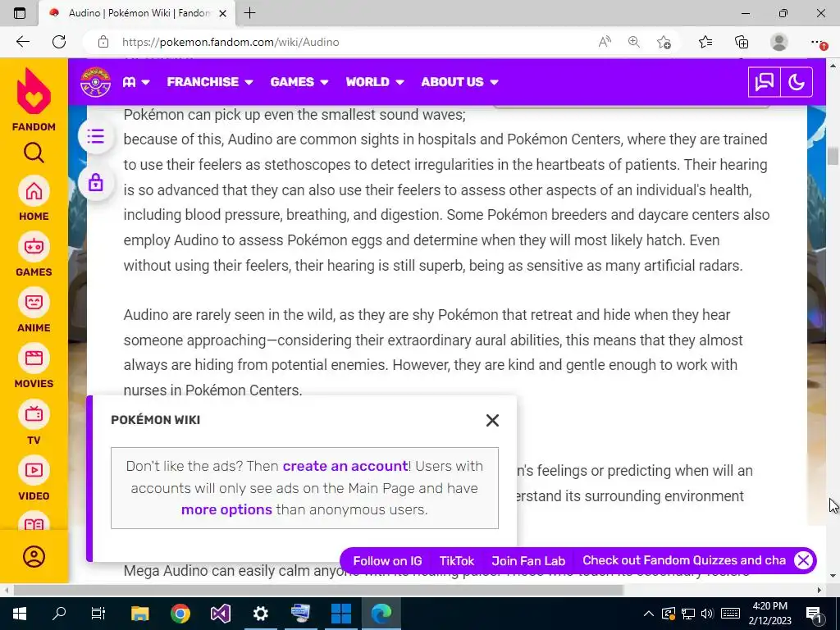Screen dimensions: 840x630
Task: Follow the 'create an account' link
Action: pos(345,466)
